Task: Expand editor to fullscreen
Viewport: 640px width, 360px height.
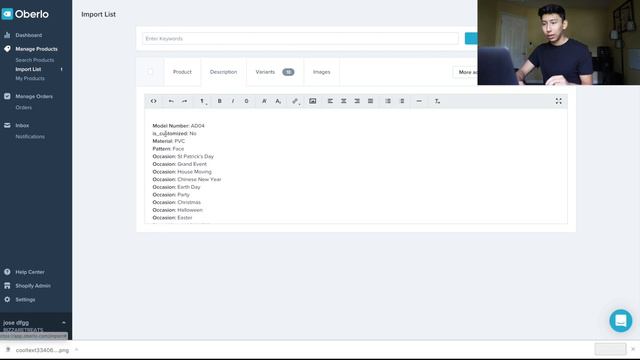Action: [558, 101]
